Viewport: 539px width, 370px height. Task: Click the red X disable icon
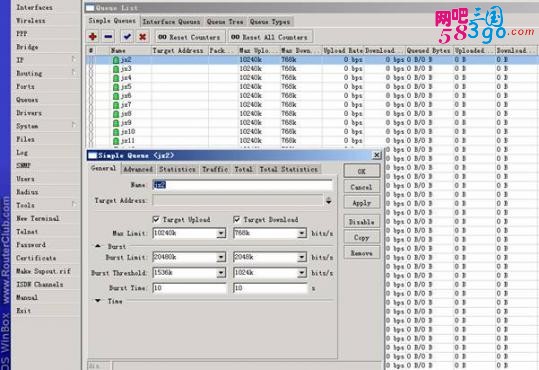tap(142, 36)
